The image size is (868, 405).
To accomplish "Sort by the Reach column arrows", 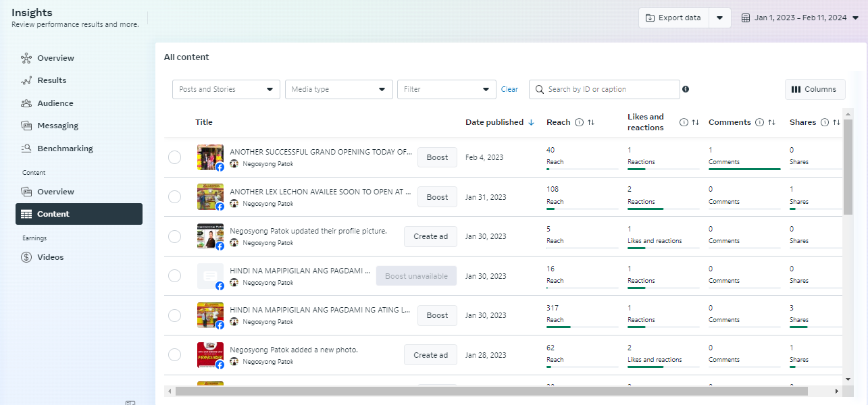I will click(x=591, y=122).
